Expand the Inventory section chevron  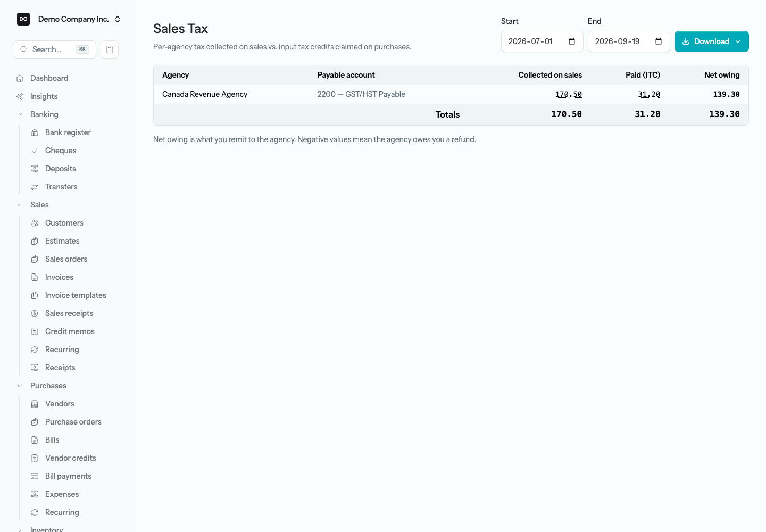20,530
